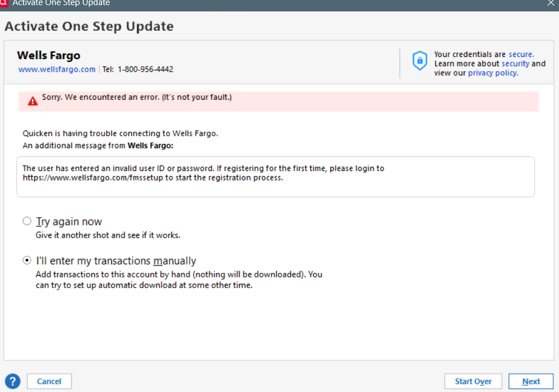
Task: Click the red warning triangle icon
Action: [33, 101]
